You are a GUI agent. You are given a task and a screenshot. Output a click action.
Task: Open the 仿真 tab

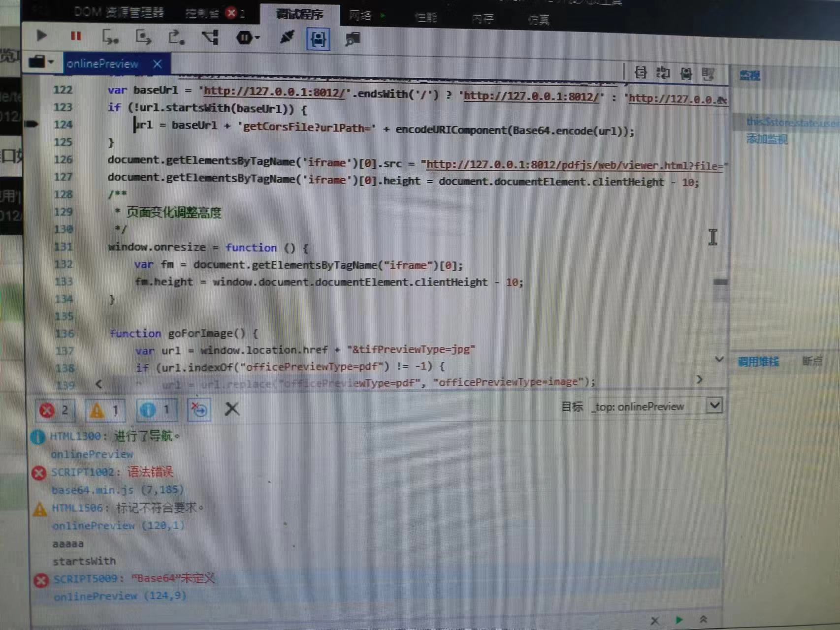tap(538, 20)
